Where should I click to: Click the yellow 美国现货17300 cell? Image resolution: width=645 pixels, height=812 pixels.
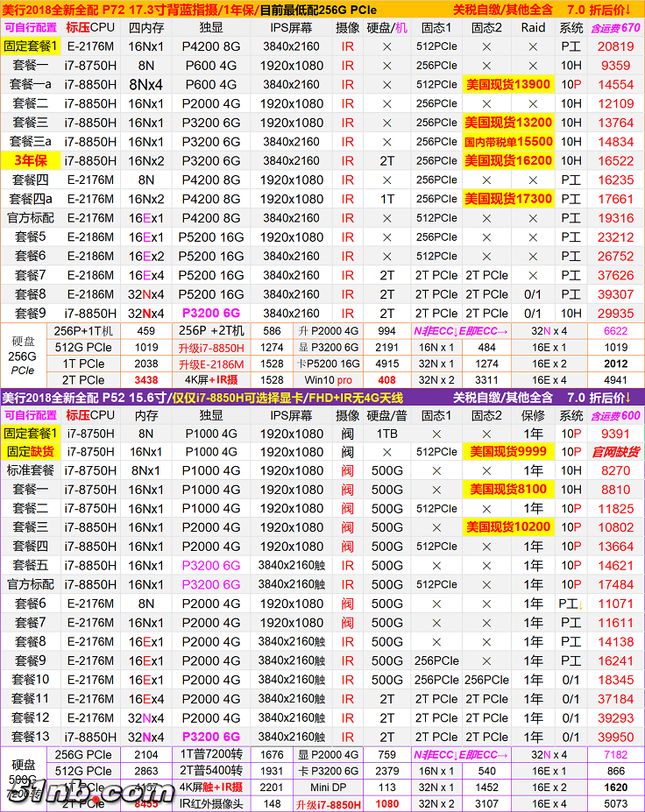(x=508, y=199)
